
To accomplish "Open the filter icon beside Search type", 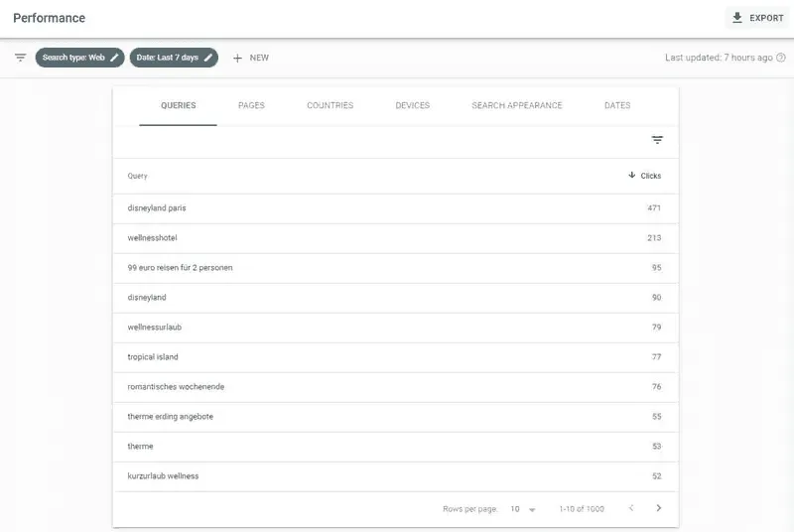I will click(20, 58).
